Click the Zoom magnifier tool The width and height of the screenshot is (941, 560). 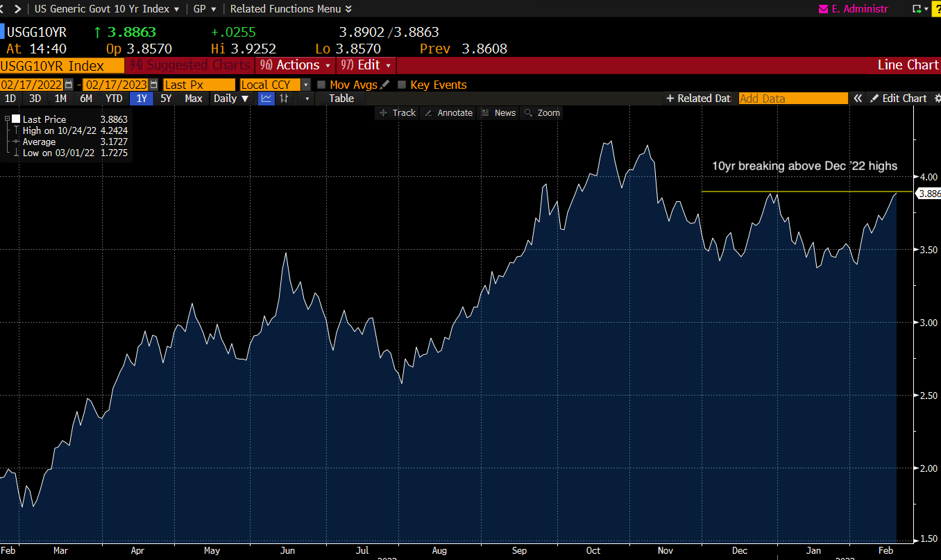[541, 112]
